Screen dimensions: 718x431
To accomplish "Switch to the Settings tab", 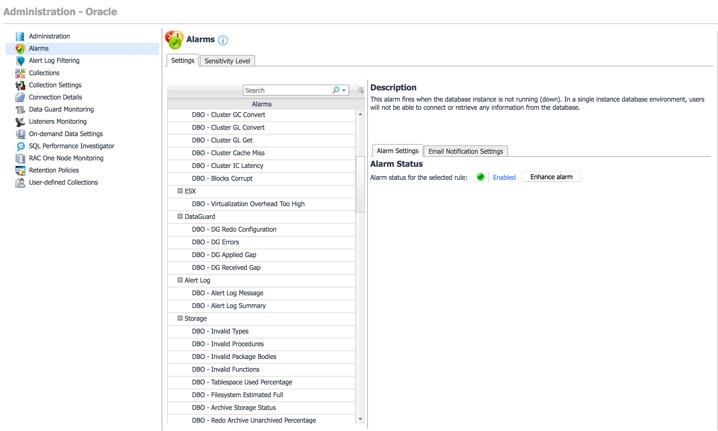I will (x=183, y=60).
